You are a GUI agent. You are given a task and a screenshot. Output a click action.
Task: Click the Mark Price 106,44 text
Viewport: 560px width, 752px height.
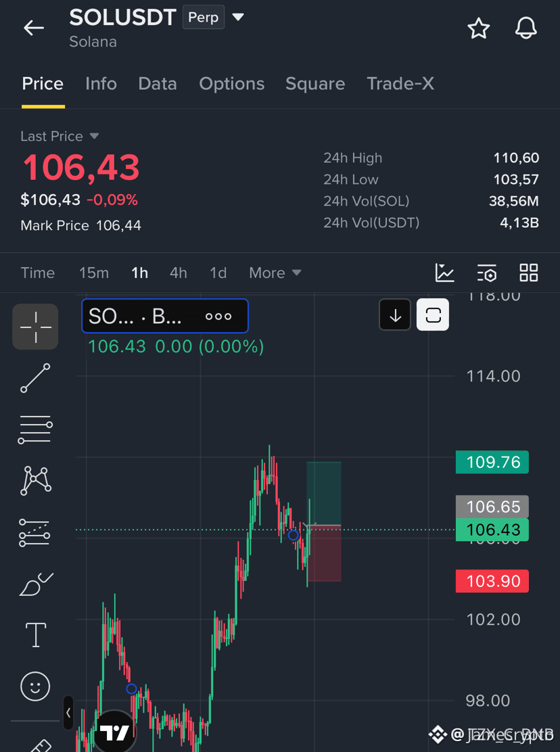point(80,225)
